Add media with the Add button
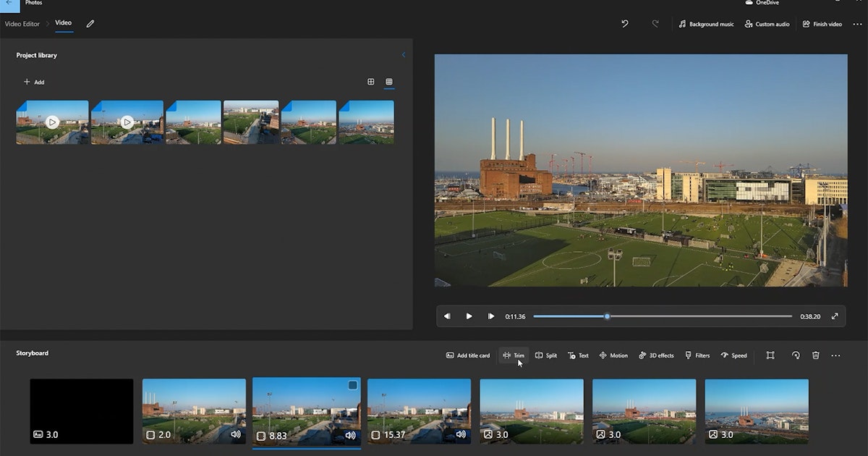This screenshot has height=456, width=868. (34, 82)
